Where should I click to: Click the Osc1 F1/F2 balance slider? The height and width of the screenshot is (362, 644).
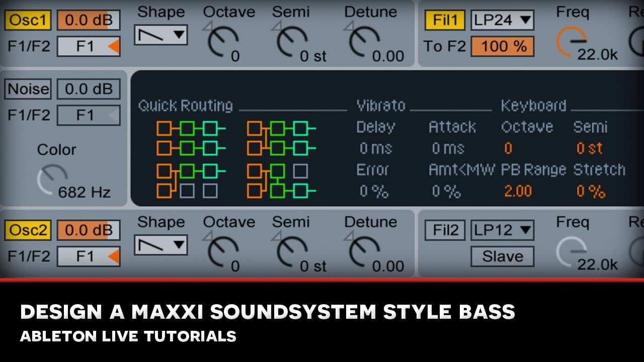point(89,46)
